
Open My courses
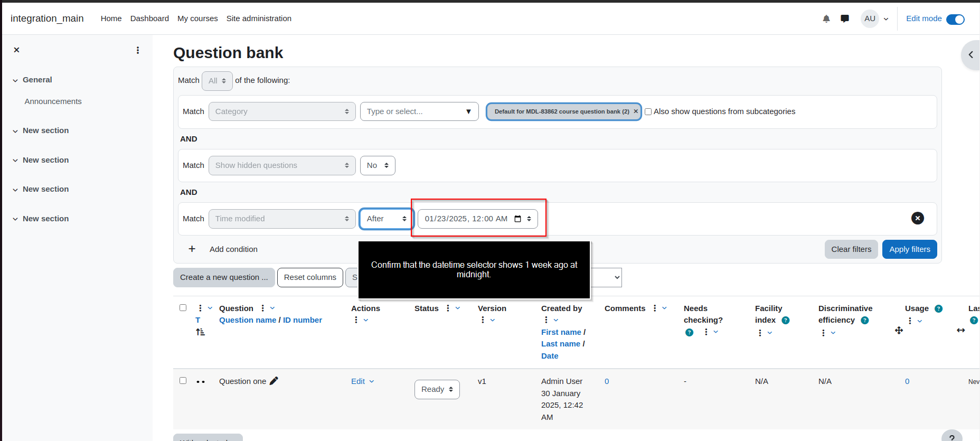point(197,18)
